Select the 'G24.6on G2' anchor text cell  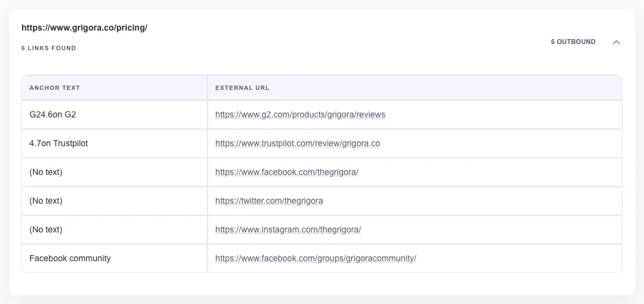(x=114, y=114)
